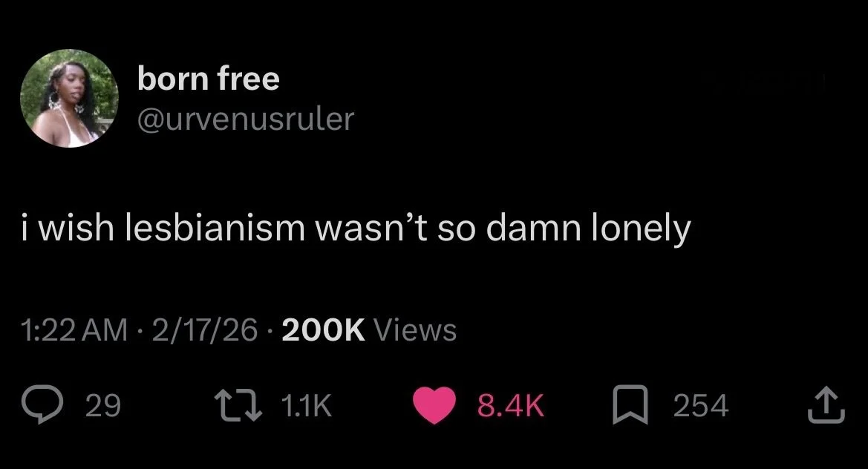This screenshot has width=868, height=469.
Task: Select the 1:22 AM timestamp
Action: click(x=74, y=330)
